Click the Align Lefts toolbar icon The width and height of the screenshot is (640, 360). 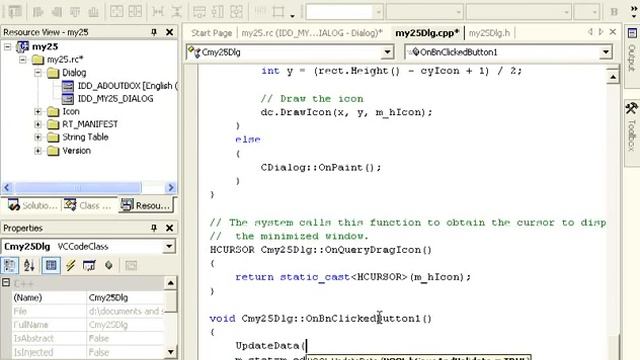coord(38,12)
